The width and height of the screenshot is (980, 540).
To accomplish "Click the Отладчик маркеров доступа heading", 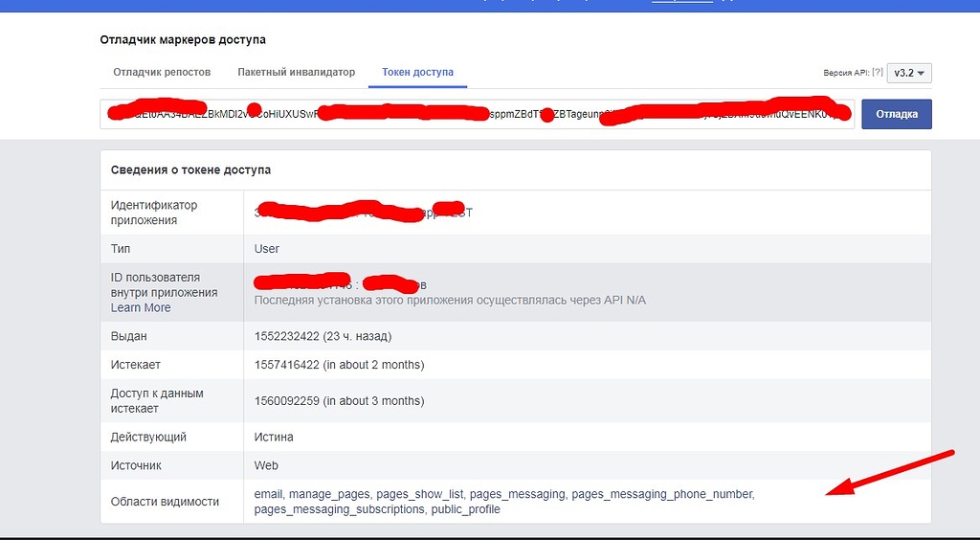I will [x=183, y=40].
